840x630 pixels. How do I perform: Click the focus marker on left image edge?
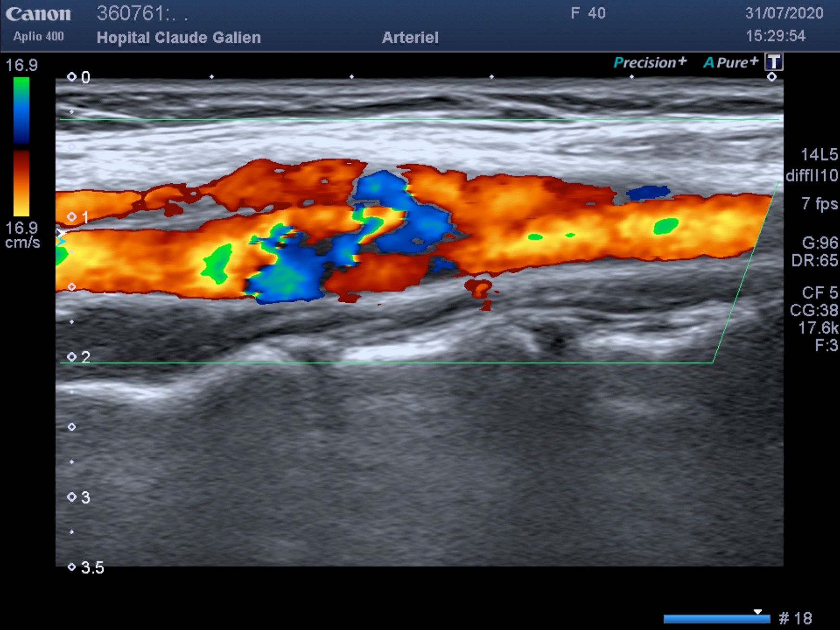pyautogui.click(x=61, y=236)
